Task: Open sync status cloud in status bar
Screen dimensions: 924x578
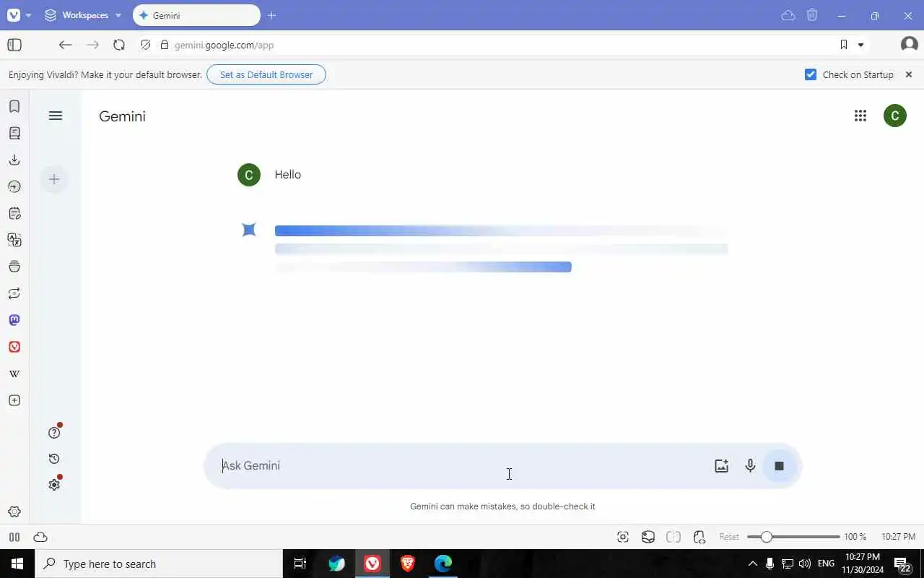Action: click(x=40, y=537)
